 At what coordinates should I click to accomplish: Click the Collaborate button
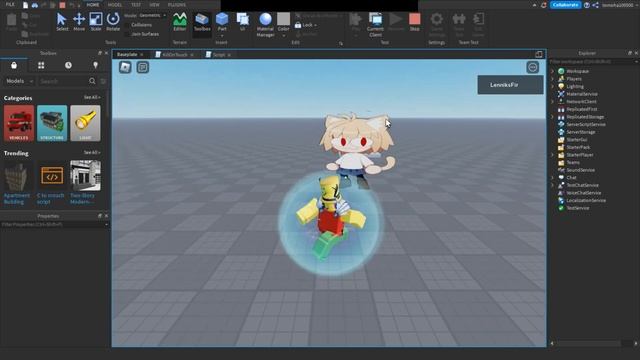(x=565, y=5)
